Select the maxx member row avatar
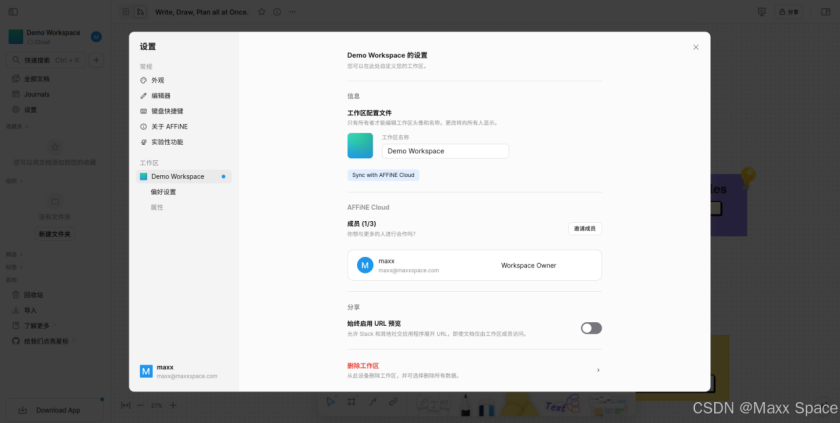 pyautogui.click(x=365, y=265)
